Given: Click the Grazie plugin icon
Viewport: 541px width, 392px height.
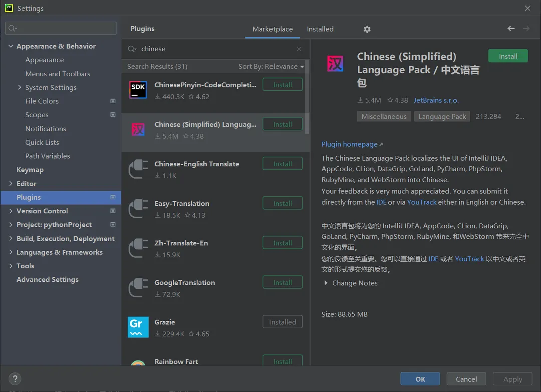Looking at the screenshot, I should [138, 327].
